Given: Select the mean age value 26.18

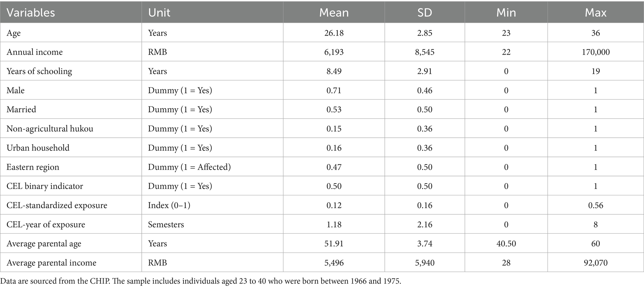Looking at the screenshot, I should point(334,33).
